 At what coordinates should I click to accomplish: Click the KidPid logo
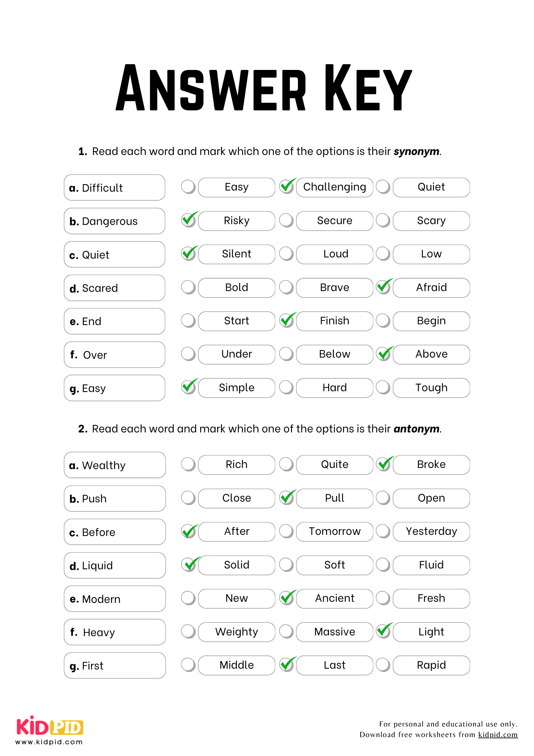pyautogui.click(x=49, y=730)
